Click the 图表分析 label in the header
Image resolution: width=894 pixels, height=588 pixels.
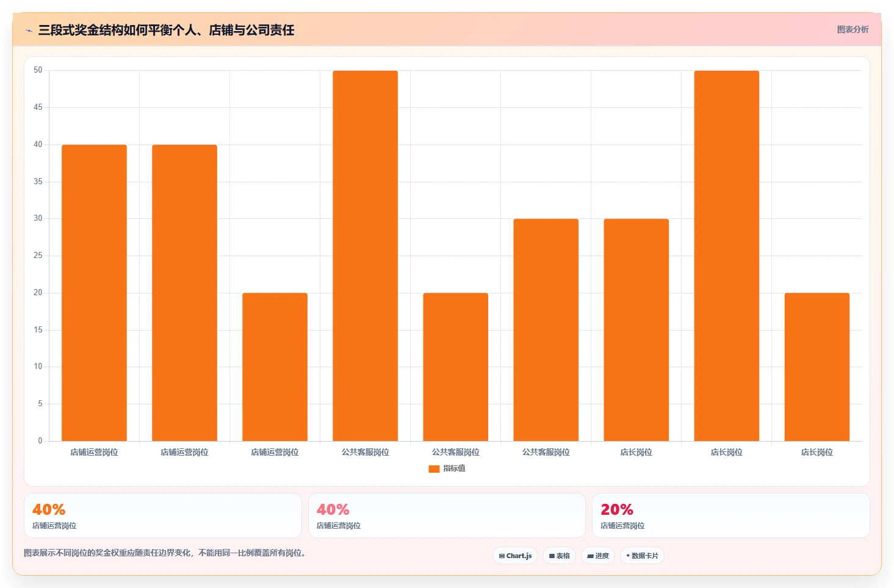point(853,29)
